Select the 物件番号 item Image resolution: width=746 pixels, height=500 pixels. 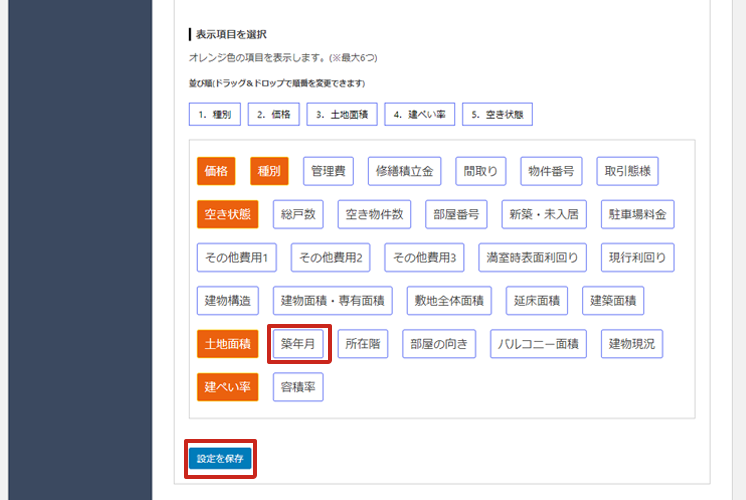551,172
